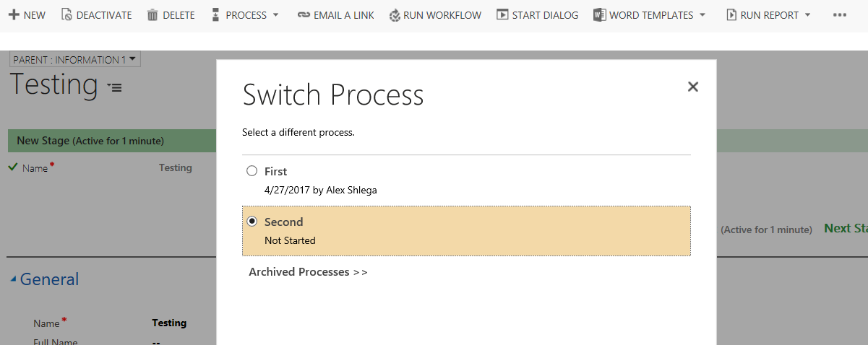The image size is (868, 345).
Task: Click the Start Dialog play icon
Action: click(502, 14)
